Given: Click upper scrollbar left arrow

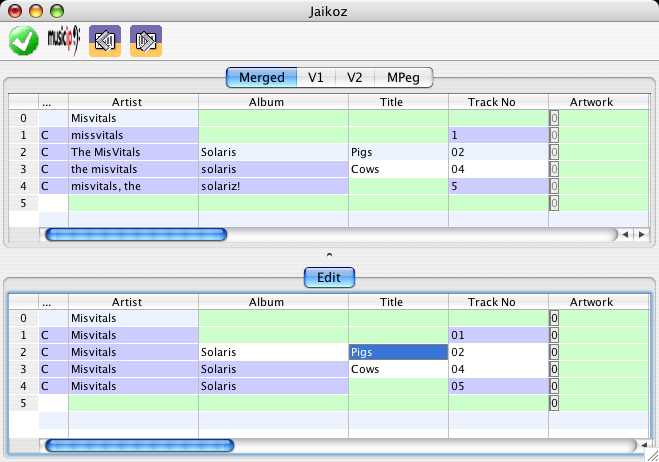Looking at the screenshot, I should 625,235.
